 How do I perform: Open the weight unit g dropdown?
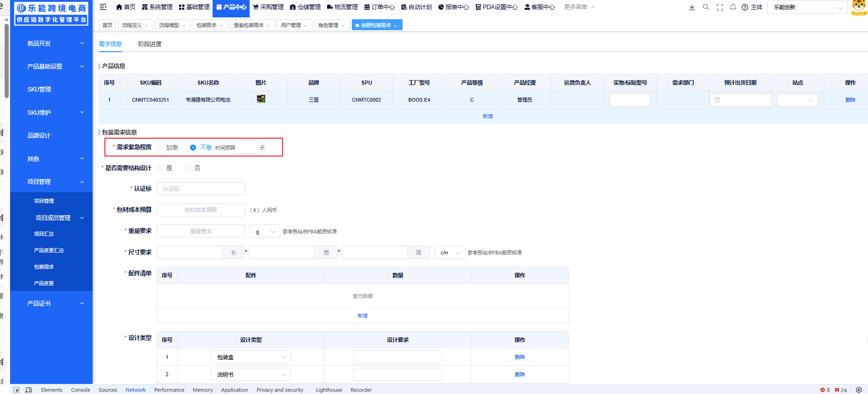(x=264, y=232)
